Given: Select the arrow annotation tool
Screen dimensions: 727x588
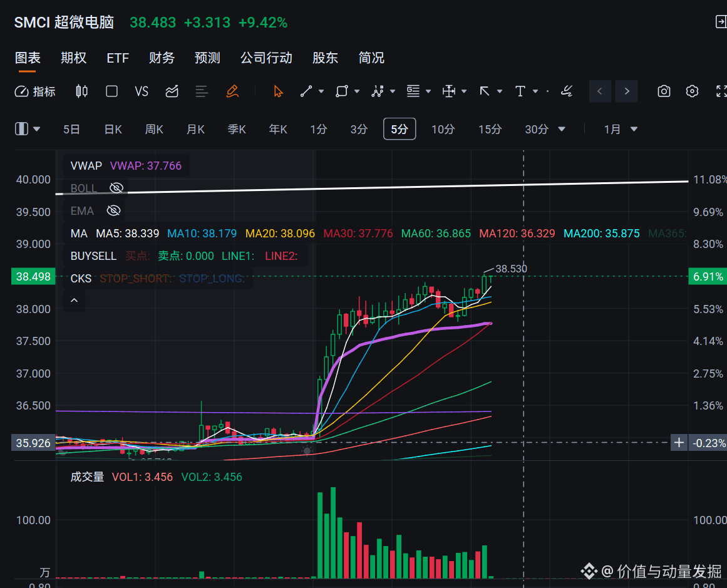Looking at the screenshot, I should click(x=485, y=91).
